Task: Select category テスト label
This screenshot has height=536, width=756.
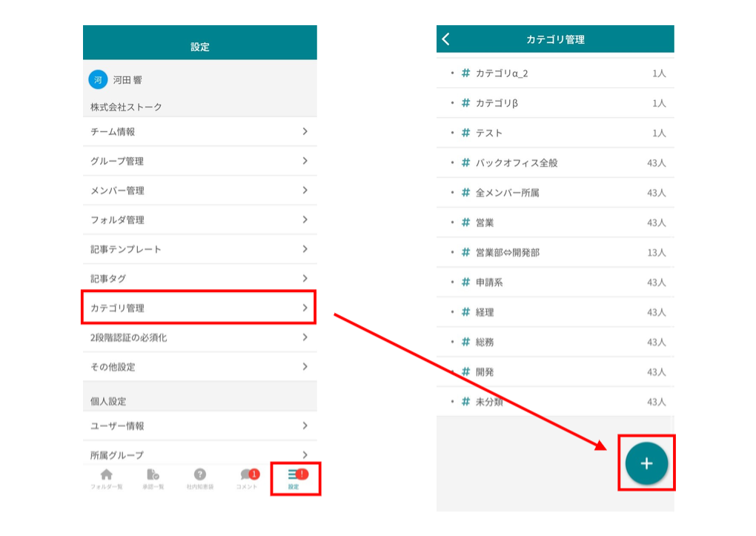Action: pos(489,133)
